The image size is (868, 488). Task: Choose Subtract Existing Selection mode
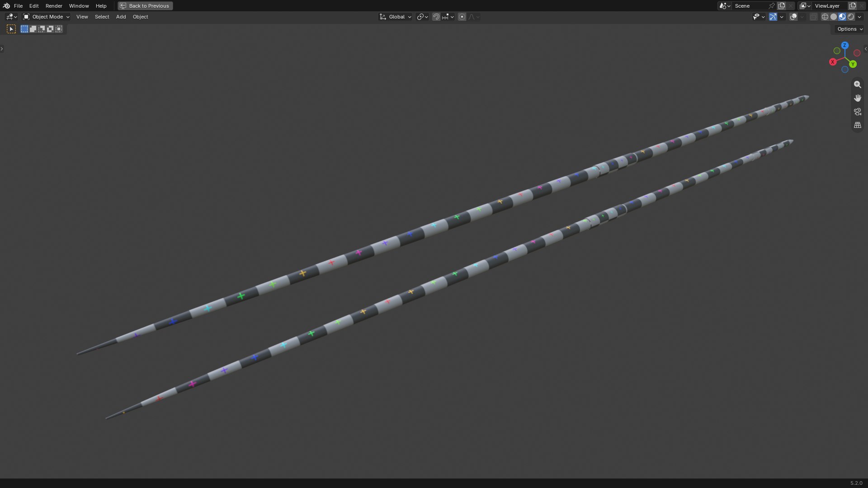coord(42,29)
